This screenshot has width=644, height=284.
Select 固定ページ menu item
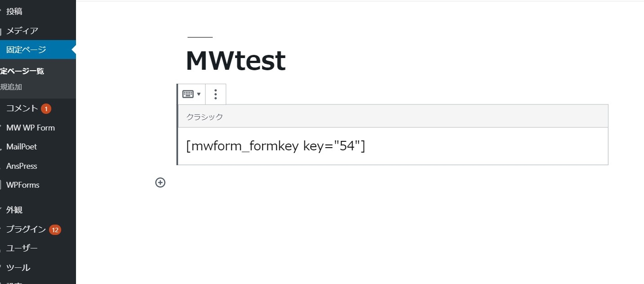click(x=26, y=50)
